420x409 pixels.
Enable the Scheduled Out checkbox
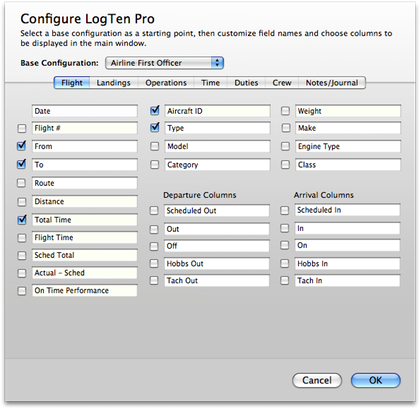tap(154, 211)
